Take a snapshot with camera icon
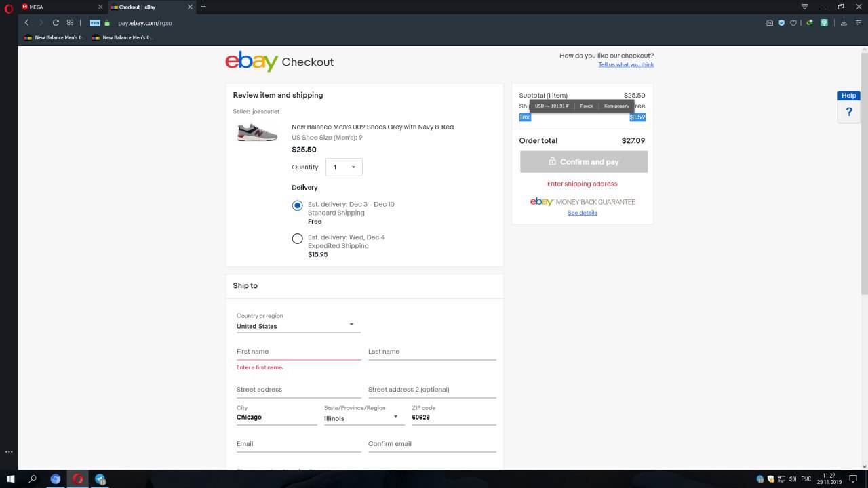 pos(770,22)
